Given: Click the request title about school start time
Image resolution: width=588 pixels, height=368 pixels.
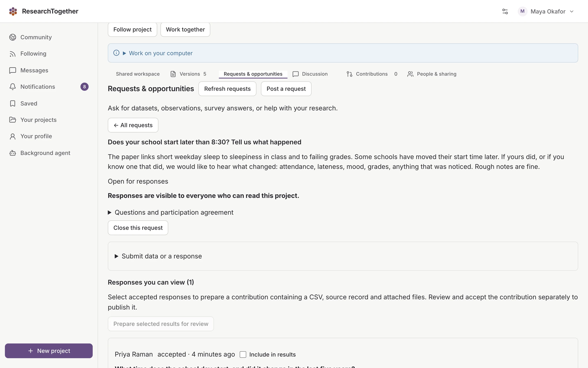Looking at the screenshot, I should coord(205,142).
